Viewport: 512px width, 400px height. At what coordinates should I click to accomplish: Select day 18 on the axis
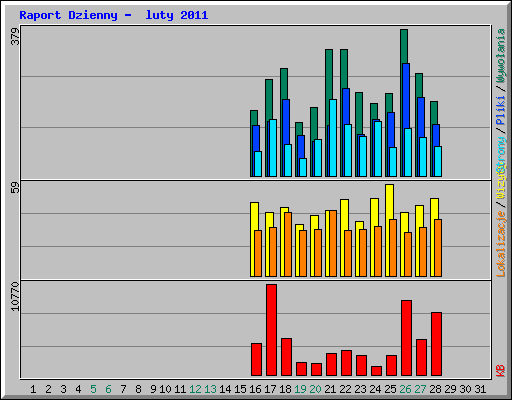pyautogui.click(x=285, y=389)
